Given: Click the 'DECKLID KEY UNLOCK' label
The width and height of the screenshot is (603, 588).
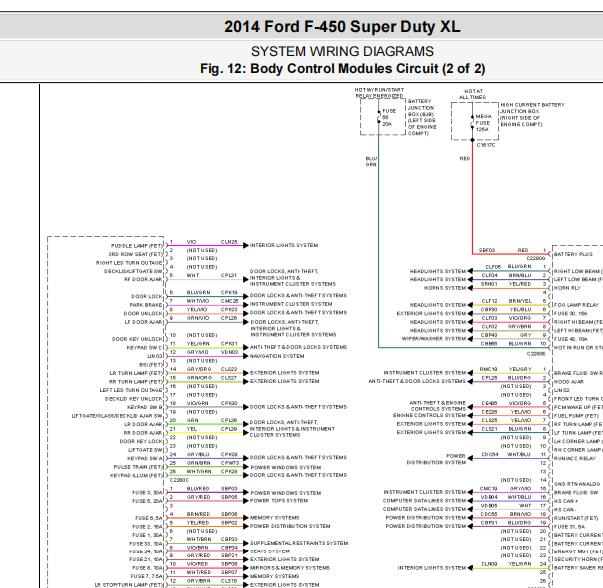Looking at the screenshot, I should [x=134, y=399].
